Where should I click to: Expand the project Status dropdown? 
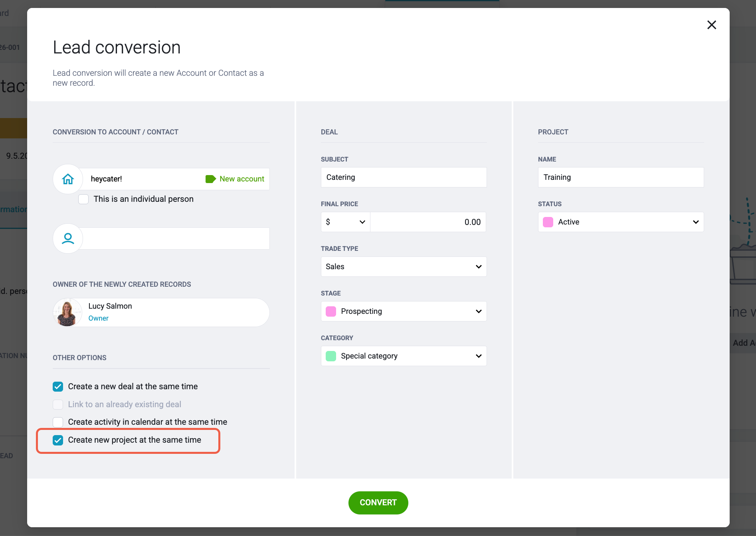(621, 222)
